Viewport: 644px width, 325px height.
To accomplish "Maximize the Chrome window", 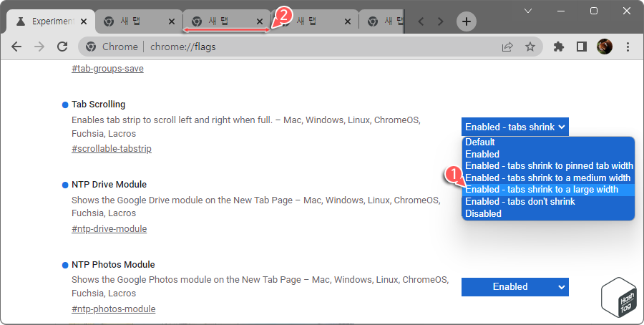I will click(593, 11).
